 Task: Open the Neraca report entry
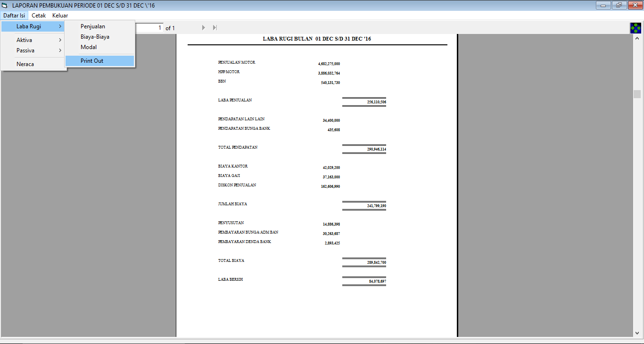(x=25, y=64)
